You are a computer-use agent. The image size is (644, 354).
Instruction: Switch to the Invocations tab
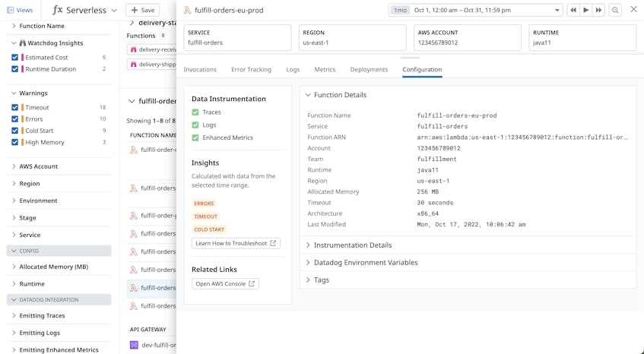200,70
